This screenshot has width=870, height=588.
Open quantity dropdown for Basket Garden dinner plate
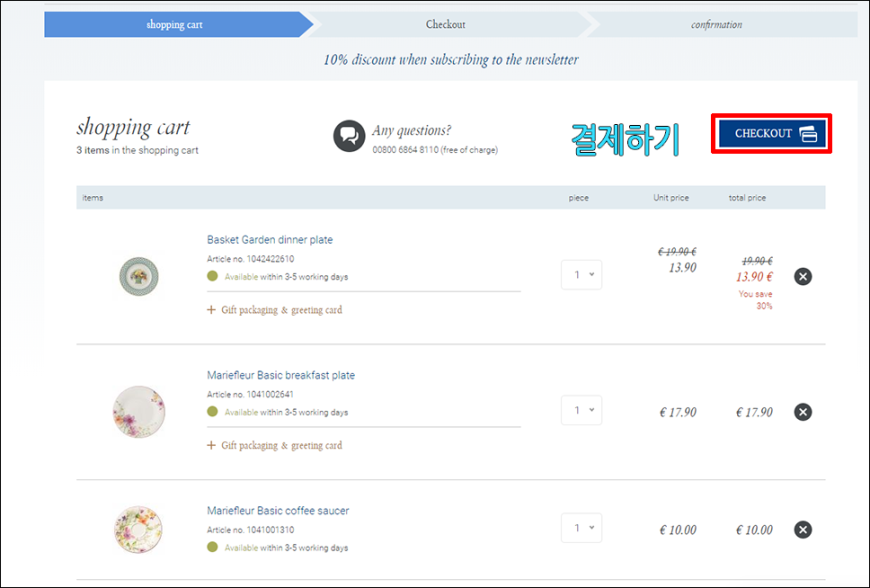[581, 275]
